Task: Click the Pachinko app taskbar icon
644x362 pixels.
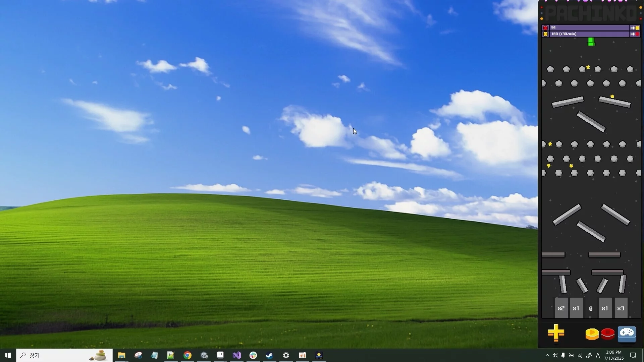Action: tap(319, 355)
